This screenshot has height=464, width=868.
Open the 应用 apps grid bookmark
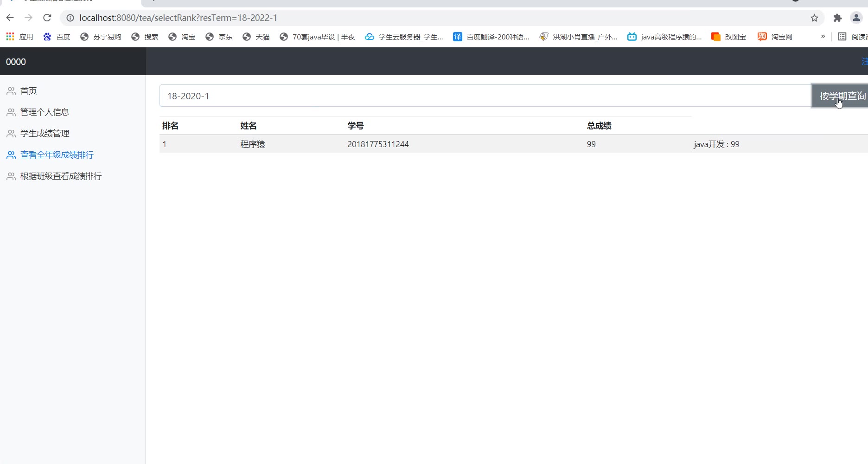pos(19,37)
